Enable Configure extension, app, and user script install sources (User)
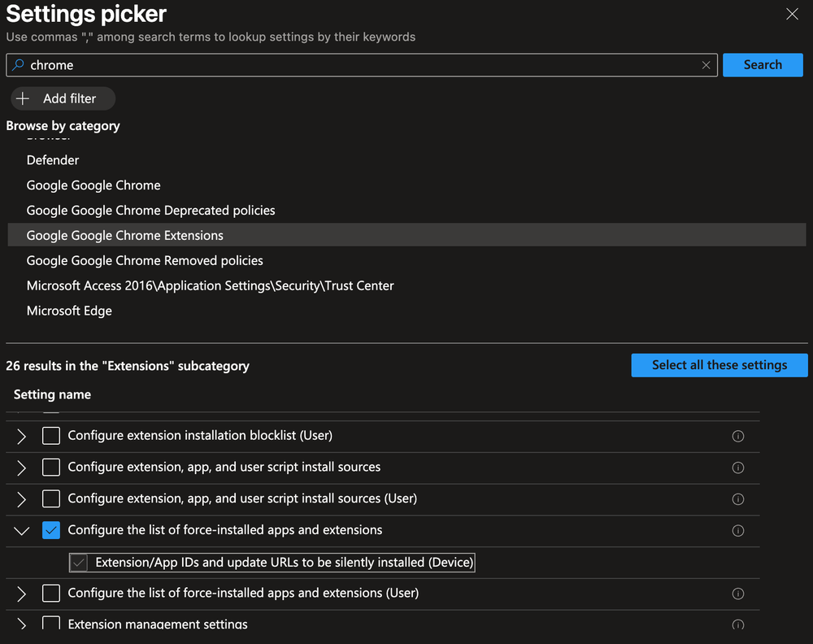 [x=51, y=498]
